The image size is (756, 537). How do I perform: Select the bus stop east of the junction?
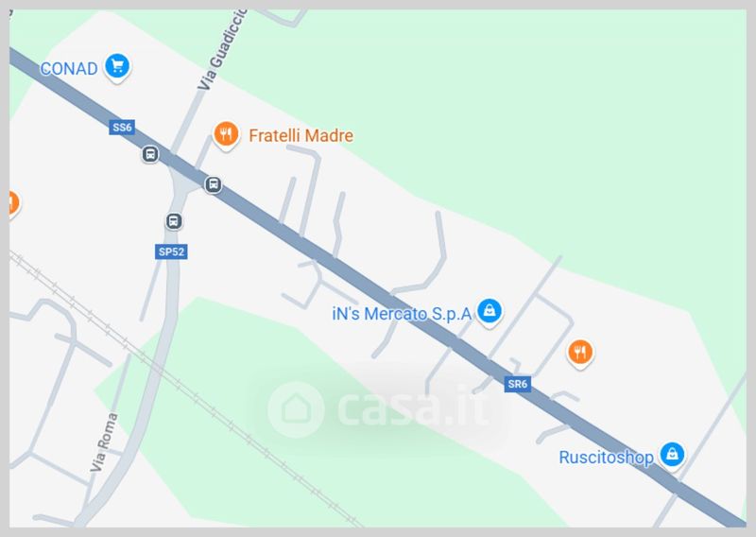tap(214, 184)
